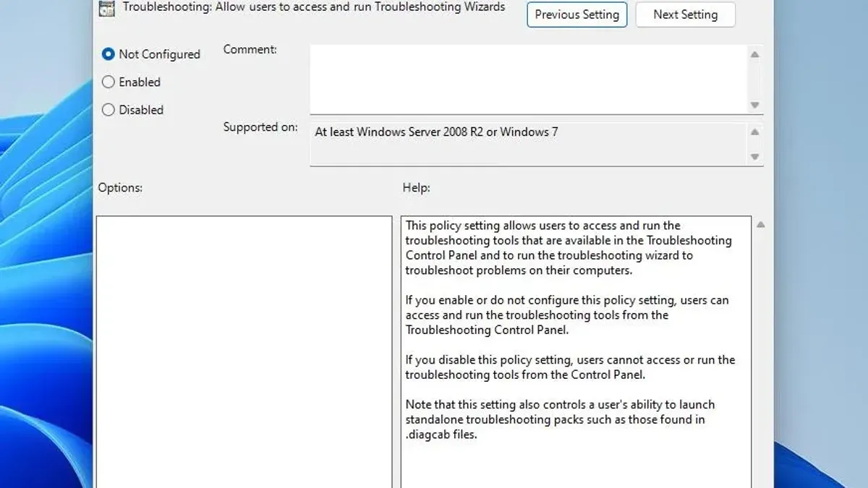Screen dimensions: 868x488
Task: Click inside the Comment text box
Action: [x=528, y=79]
